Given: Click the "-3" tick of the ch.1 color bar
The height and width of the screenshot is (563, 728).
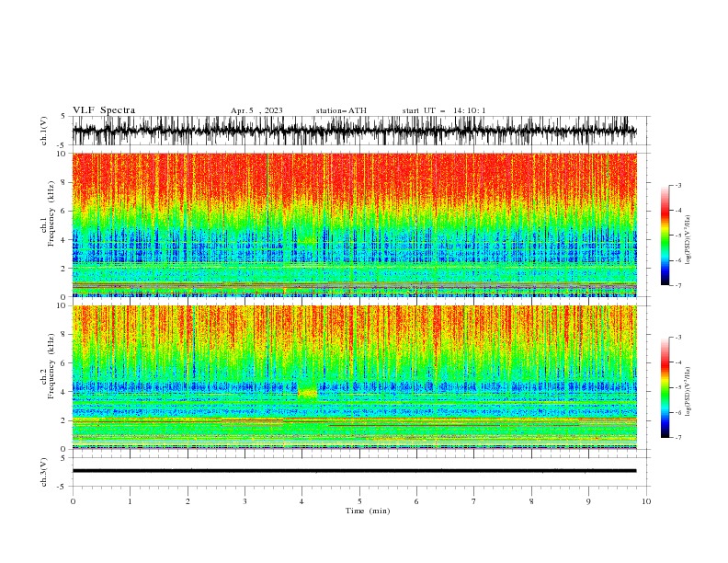Looking at the screenshot, I should (x=677, y=185).
